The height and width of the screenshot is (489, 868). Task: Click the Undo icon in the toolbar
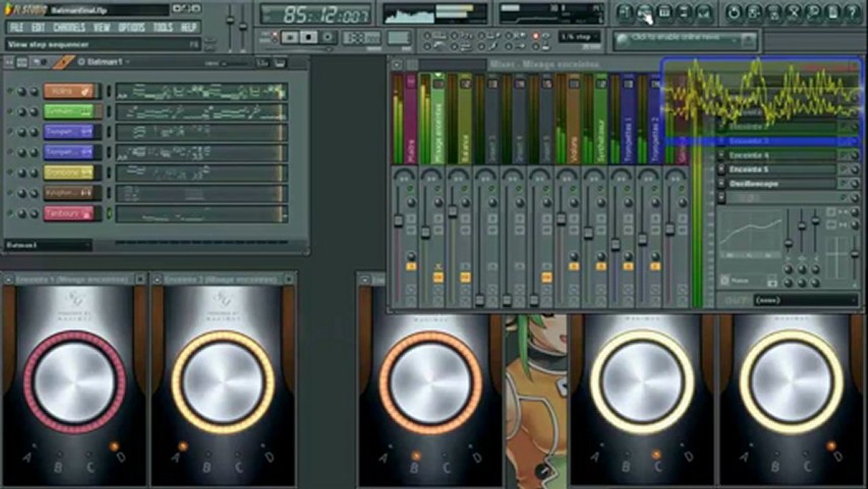click(x=734, y=12)
